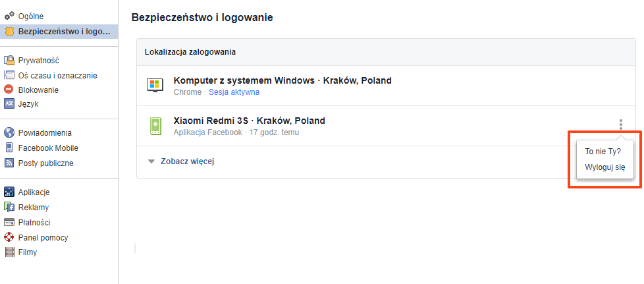Open three-dot menu for Xiaomi Redmi 3S
The height and width of the screenshot is (284, 644).
[x=620, y=124]
